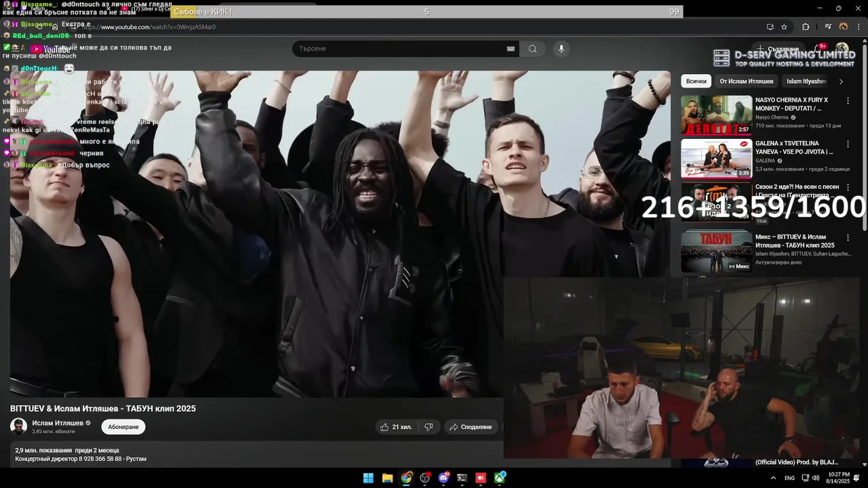Open the ТАБУН mix thumbnail
This screenshot has width=868, height=488.
716,252
